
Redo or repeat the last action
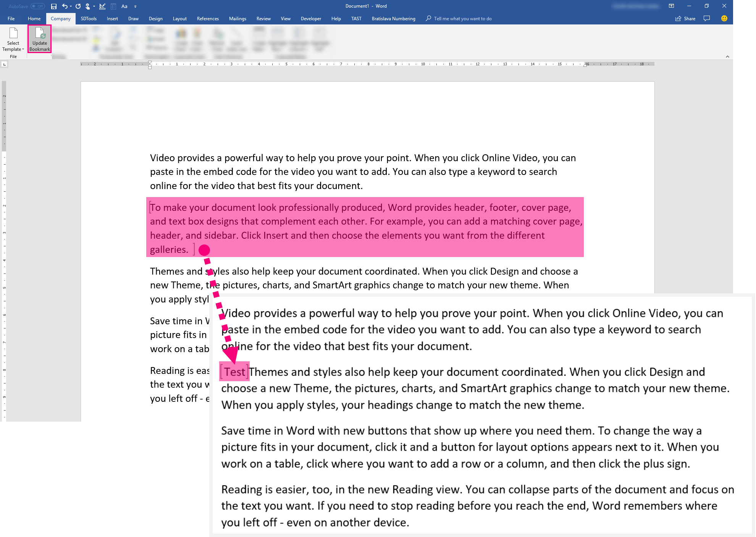pyautogui.click(x=78, y=6)
